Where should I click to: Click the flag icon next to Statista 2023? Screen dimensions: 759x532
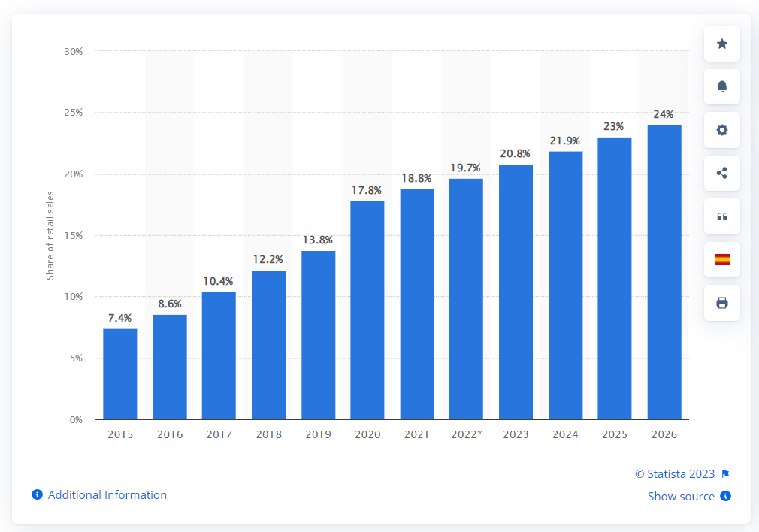tap(724, 473)
